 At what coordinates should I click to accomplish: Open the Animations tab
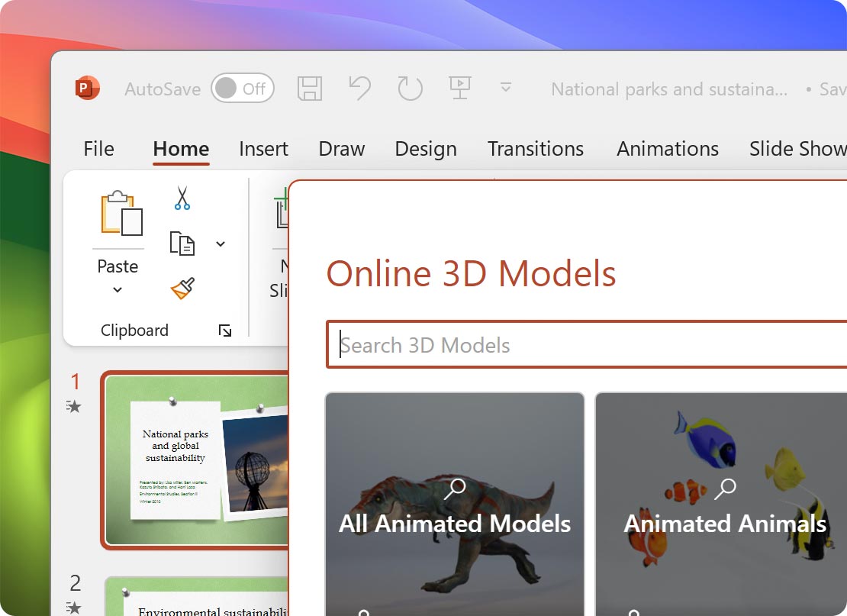(667, 149)
